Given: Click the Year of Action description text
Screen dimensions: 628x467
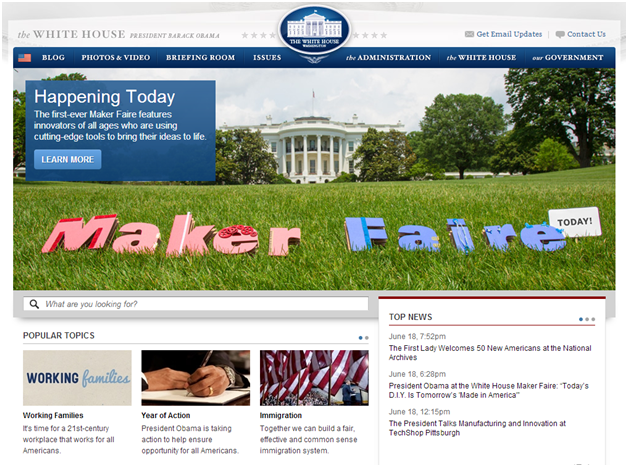Looking at the screenshot, I should click(190, 439).
